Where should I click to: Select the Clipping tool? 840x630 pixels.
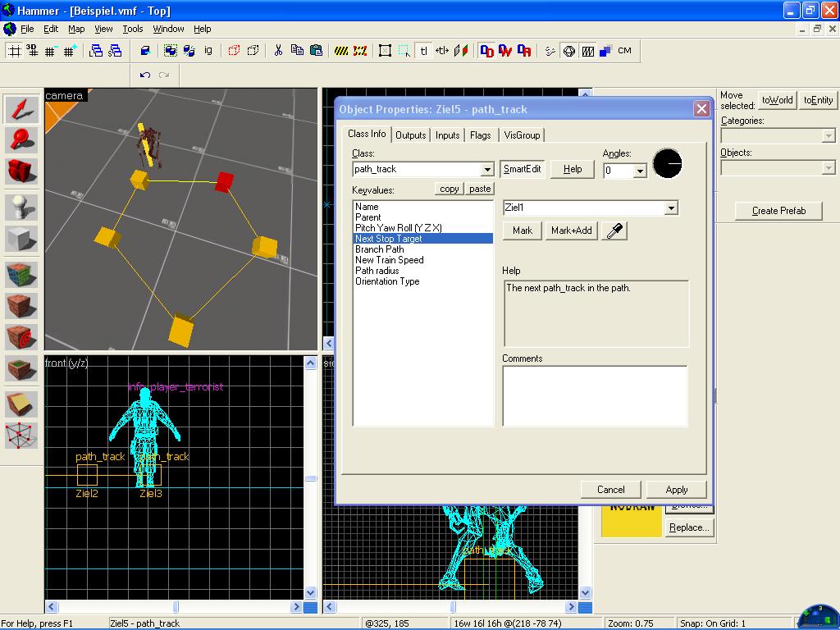[21, 404]
